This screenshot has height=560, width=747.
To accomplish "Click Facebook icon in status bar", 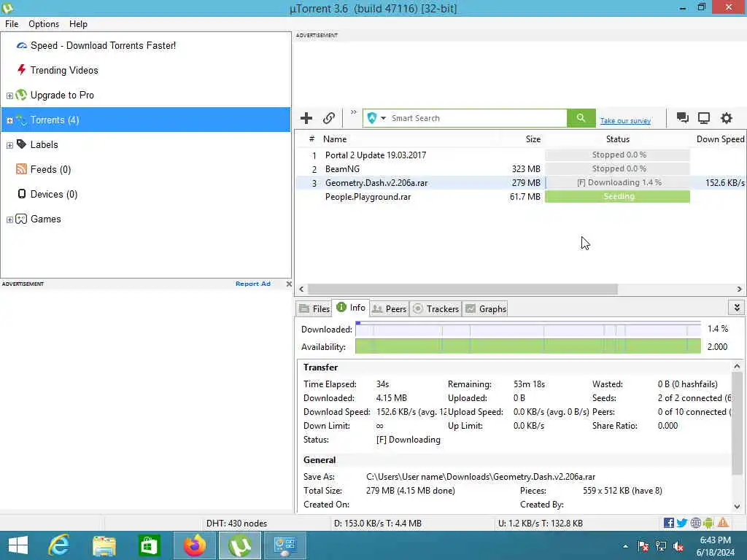I will click(x=669, y=524).
